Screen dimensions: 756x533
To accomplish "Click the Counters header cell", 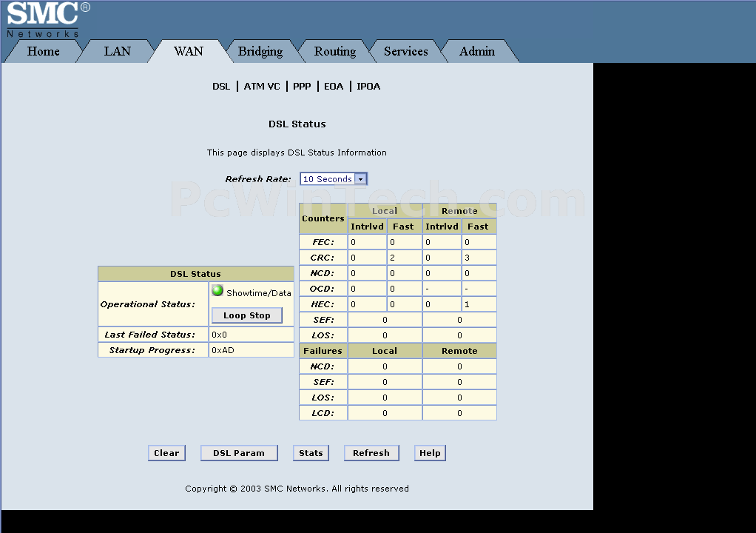I will point(323,218).
